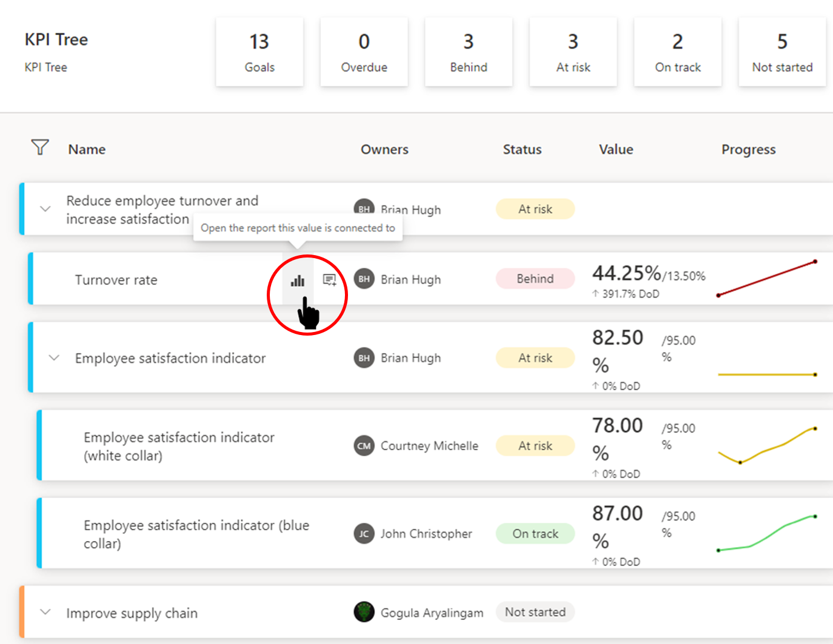Select Courtney Michelle's avatar icon
This screenshot has width=833, height=644.
(363, 445)
